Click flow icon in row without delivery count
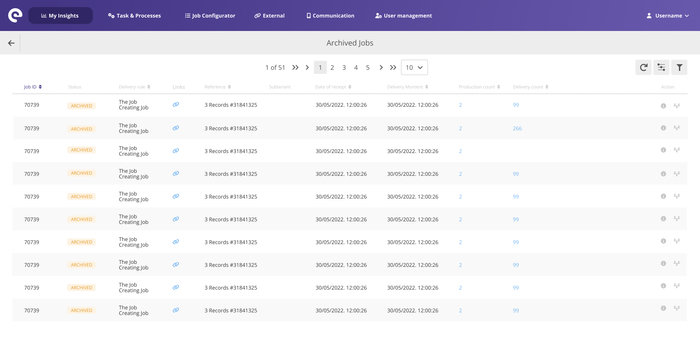700x362 pixels. click(x=677, y=150)
